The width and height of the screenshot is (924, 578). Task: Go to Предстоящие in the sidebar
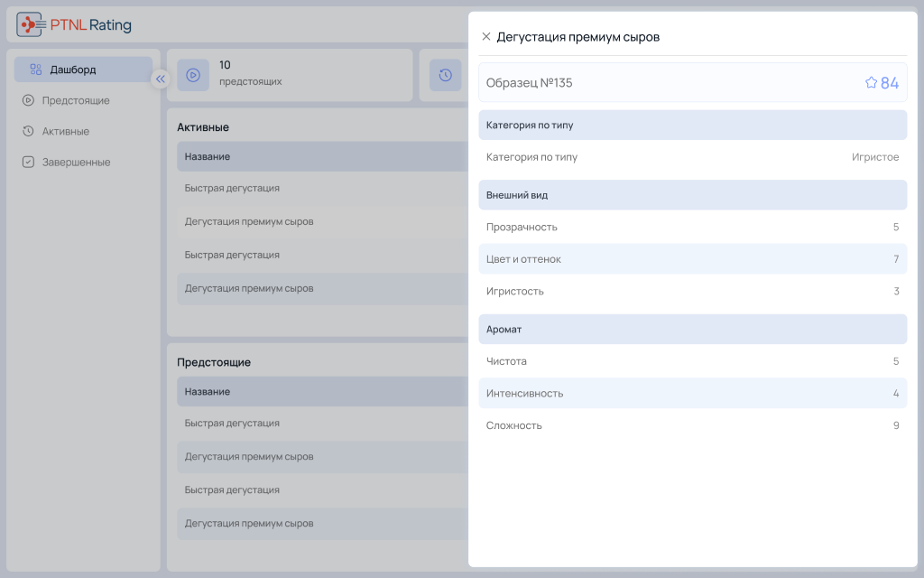click(76, 100)
